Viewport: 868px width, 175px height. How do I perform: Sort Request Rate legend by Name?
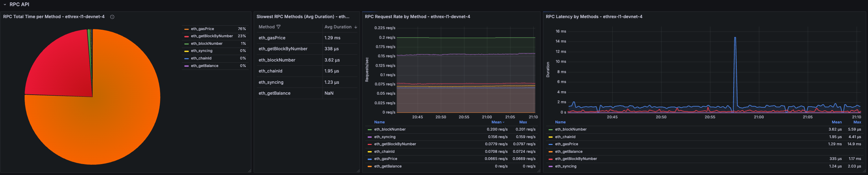point(379,122)
